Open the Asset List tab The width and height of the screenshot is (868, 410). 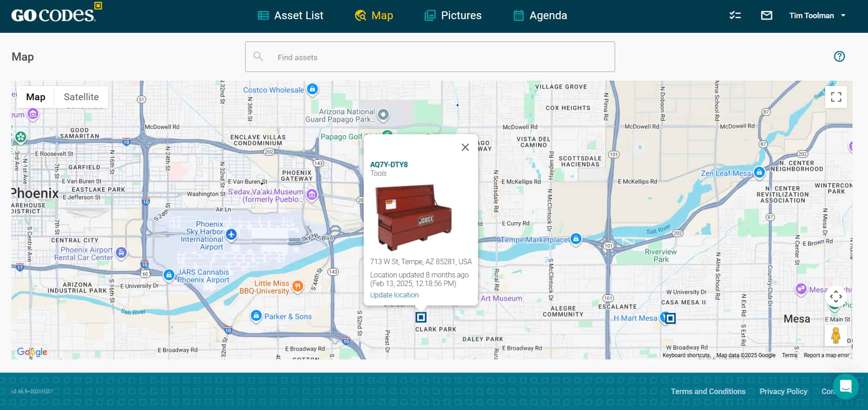290,15
